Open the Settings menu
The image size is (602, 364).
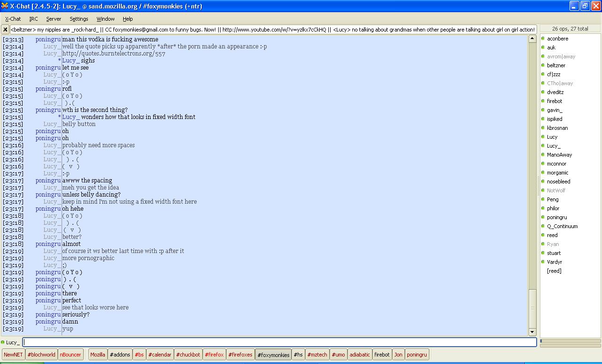coord(79,19)
